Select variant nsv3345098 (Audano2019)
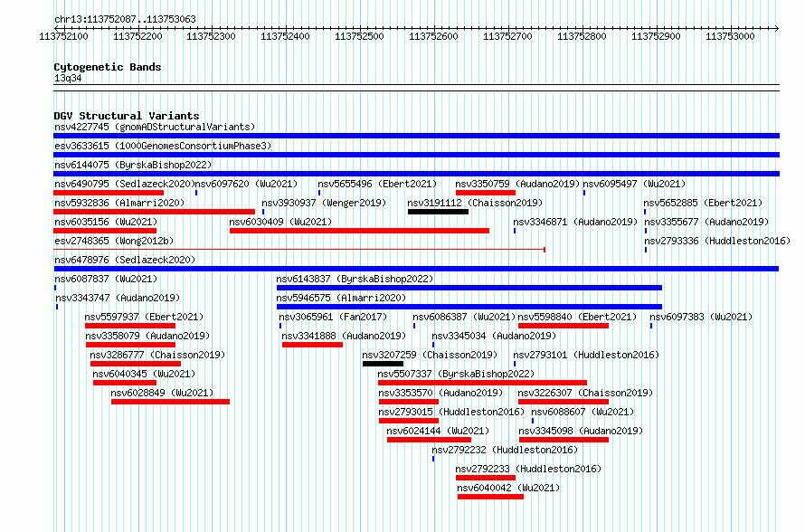The width and height of the screenshot is (805, 532). click(x=581, y=431)
